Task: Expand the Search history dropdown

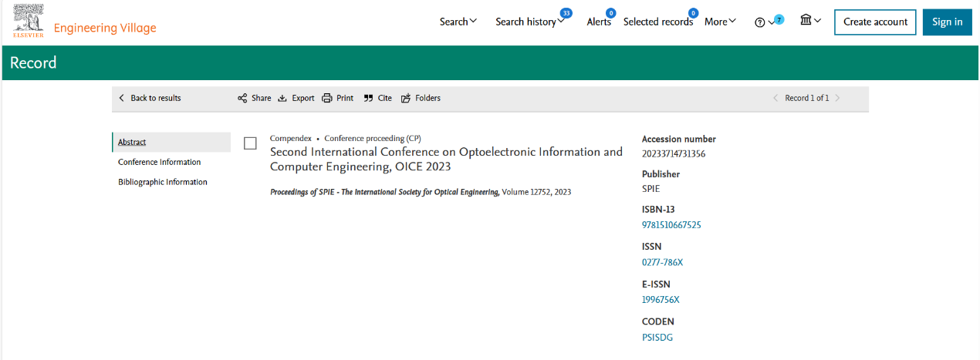Action: [x=529, y=22]
